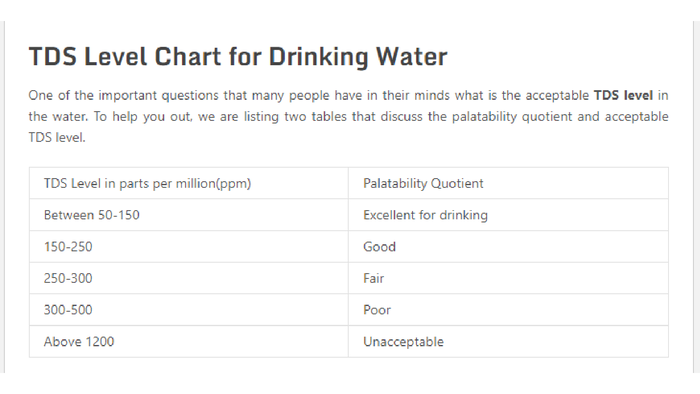700x394 pixels.
Task: Select the '250-300' table cell
Action: [189, 278]
